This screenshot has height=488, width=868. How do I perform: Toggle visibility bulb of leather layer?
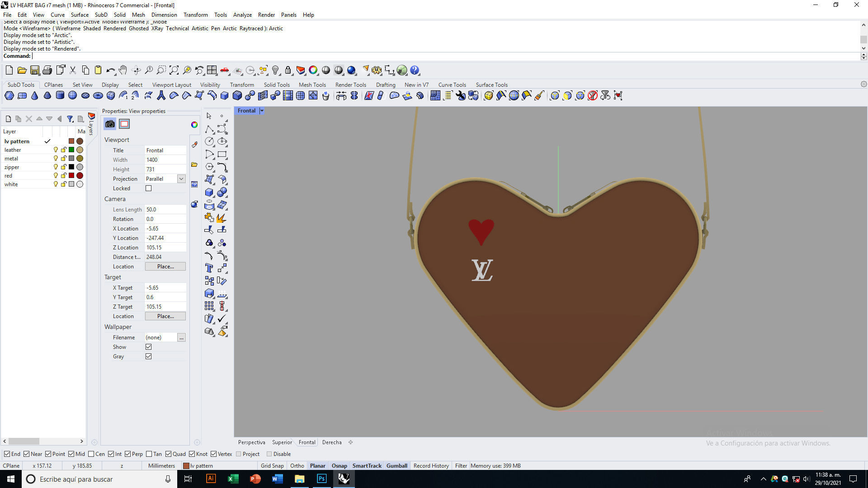56,150
